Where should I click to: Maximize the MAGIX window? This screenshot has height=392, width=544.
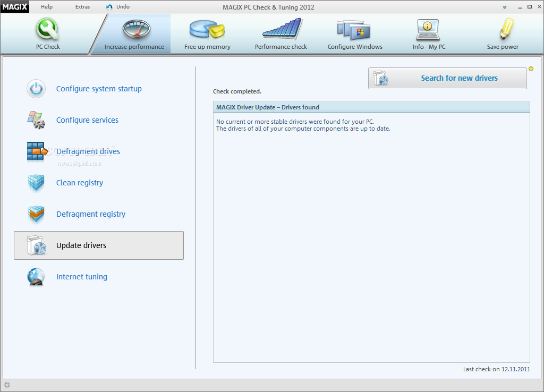[530, 7]
